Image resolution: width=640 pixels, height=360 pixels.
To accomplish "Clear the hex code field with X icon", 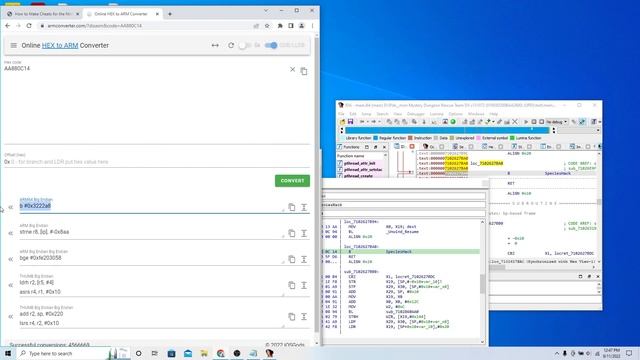I will click(x=292, y=70).
